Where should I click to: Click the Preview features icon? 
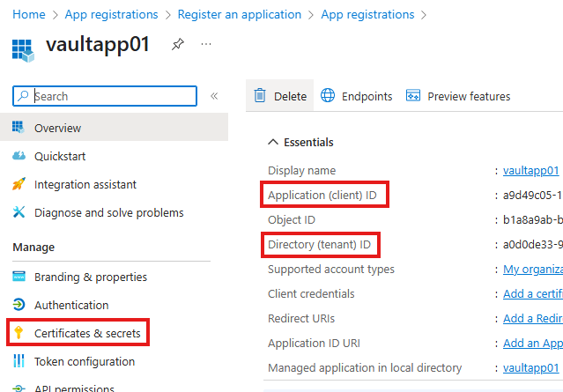(x=413, y=96)
